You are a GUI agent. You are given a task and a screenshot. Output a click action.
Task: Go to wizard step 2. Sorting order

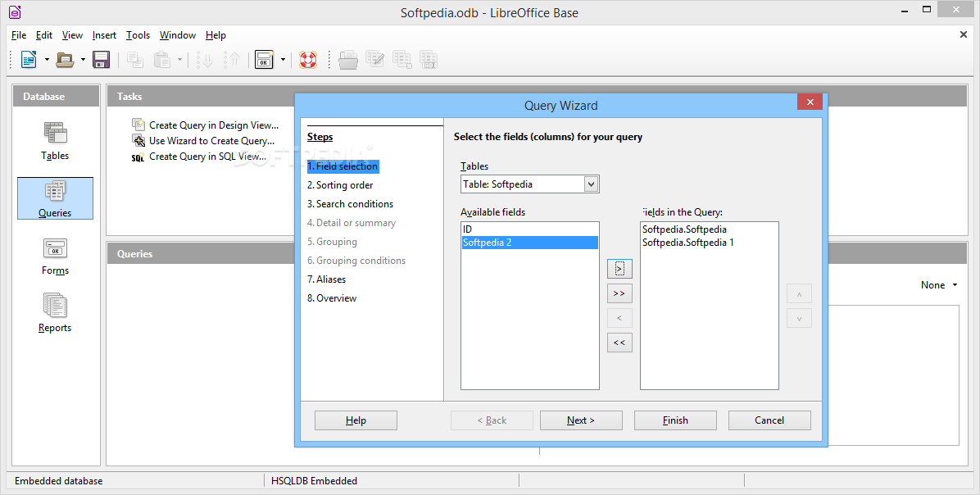point(340,185)
